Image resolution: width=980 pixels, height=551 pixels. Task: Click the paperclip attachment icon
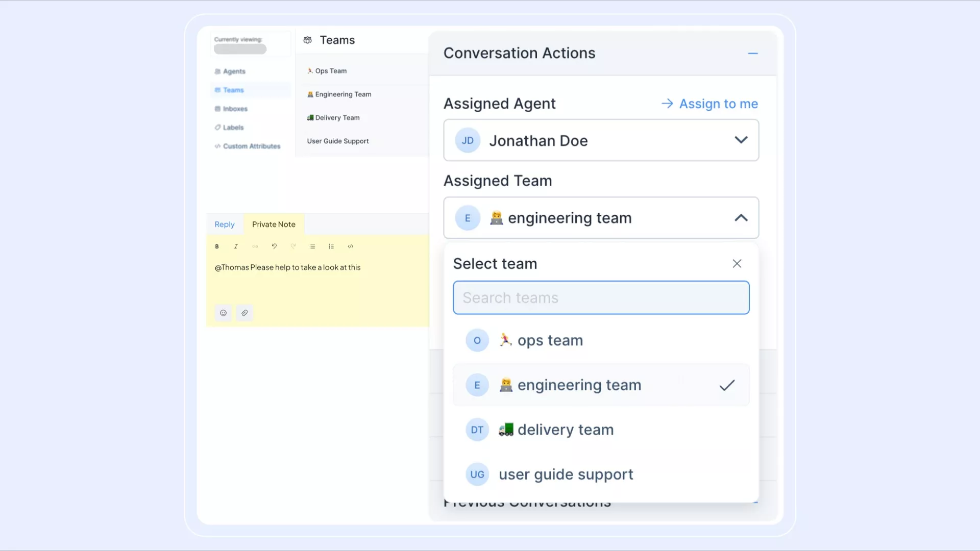pyautogui.click(x=244, y=313)
